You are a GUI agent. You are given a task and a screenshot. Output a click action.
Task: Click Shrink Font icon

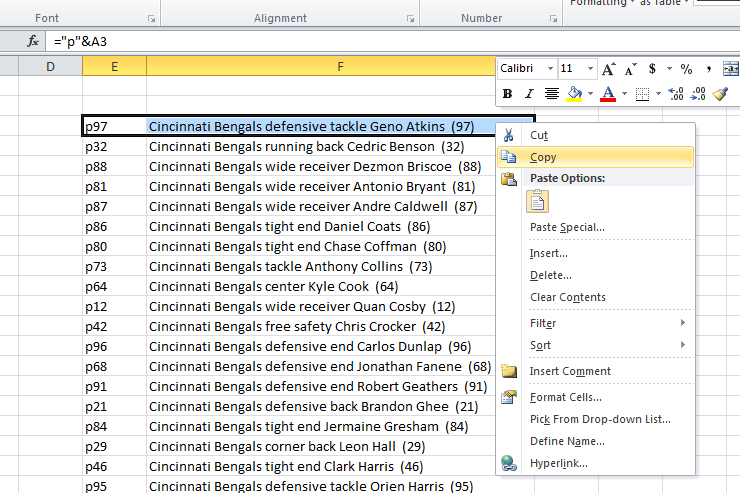(630, 69)
